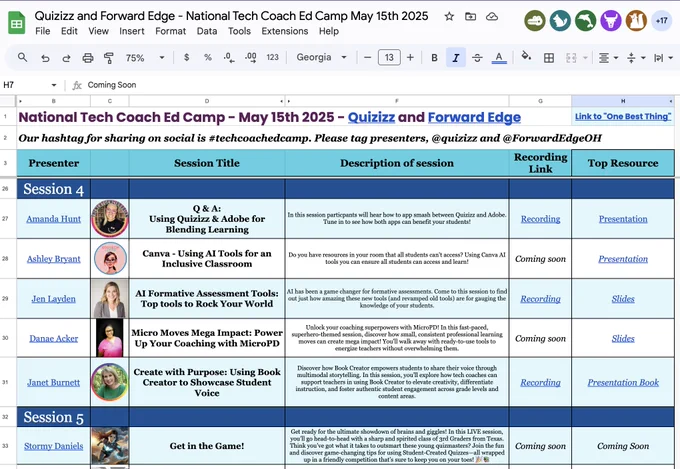Screen dimensions: 680x469
Task: Search the menus magnifier icon
Action: (x=23, y=57)
